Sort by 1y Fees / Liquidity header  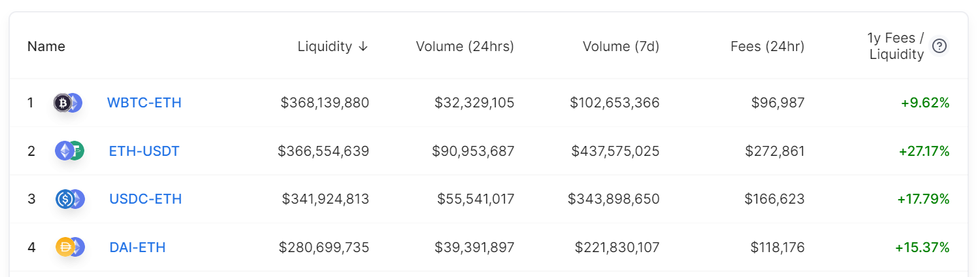pos(896,46)
